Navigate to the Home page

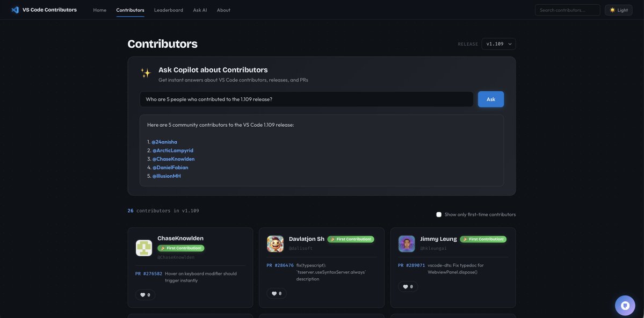pyautogui.click(x=99, y=10)
